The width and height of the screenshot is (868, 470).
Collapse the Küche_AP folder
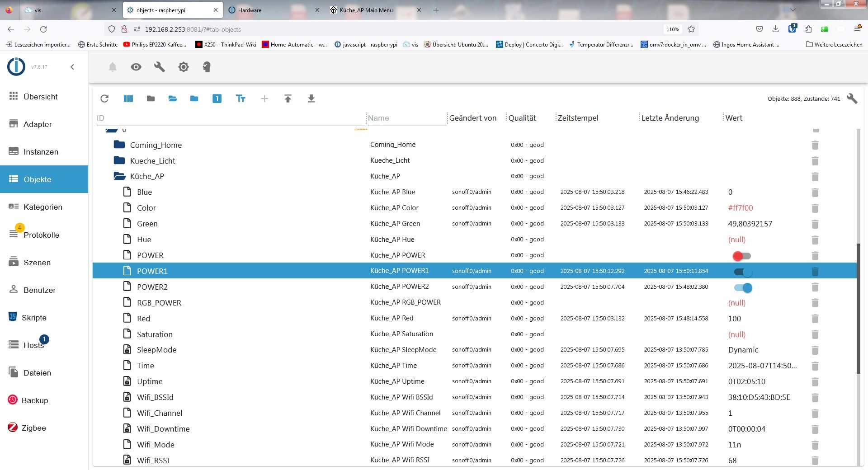(x=120, y=176)
